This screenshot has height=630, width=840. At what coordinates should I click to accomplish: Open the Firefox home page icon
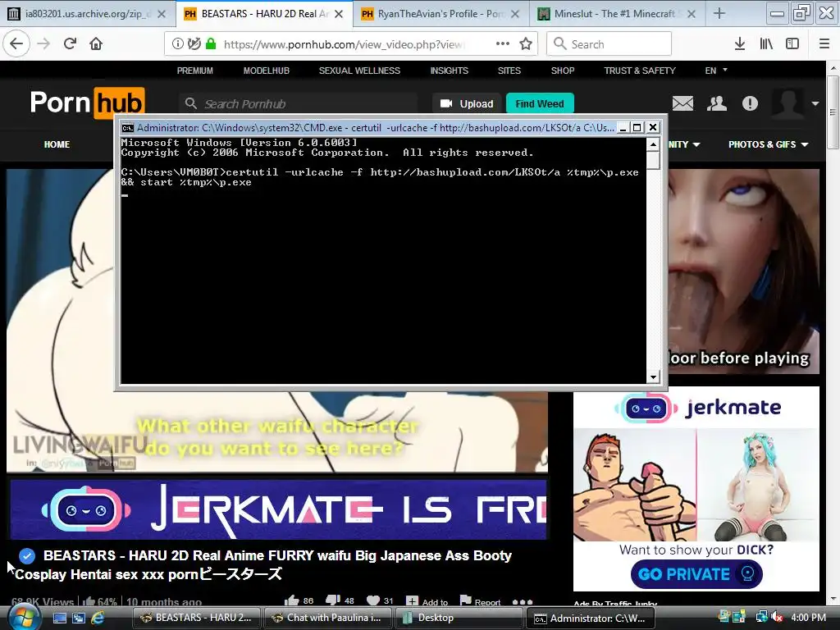(96, 44)
